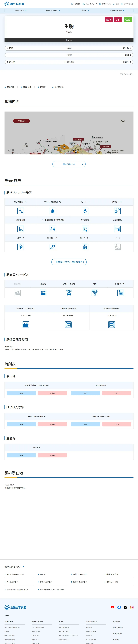Screen dimensions: 138x644
Task: Select the station kiosk shop icon
Action: (43, 293)
